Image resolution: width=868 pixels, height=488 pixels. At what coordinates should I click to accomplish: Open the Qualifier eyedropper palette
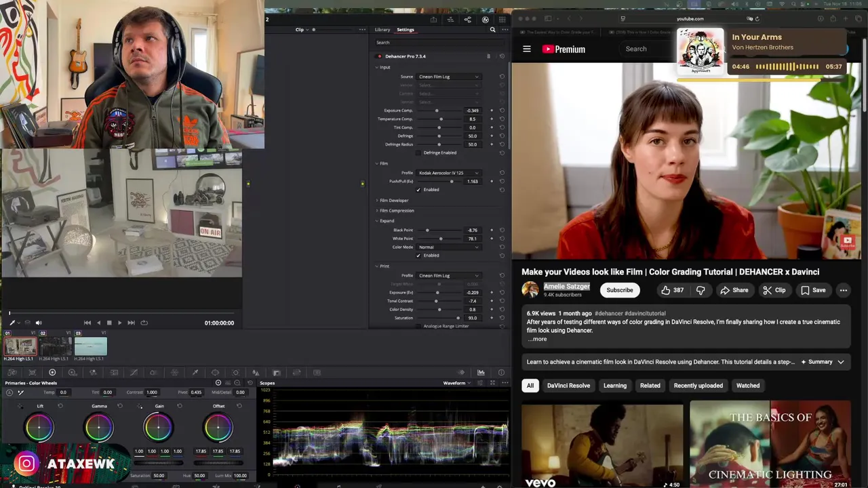click(x=195, y=372)
